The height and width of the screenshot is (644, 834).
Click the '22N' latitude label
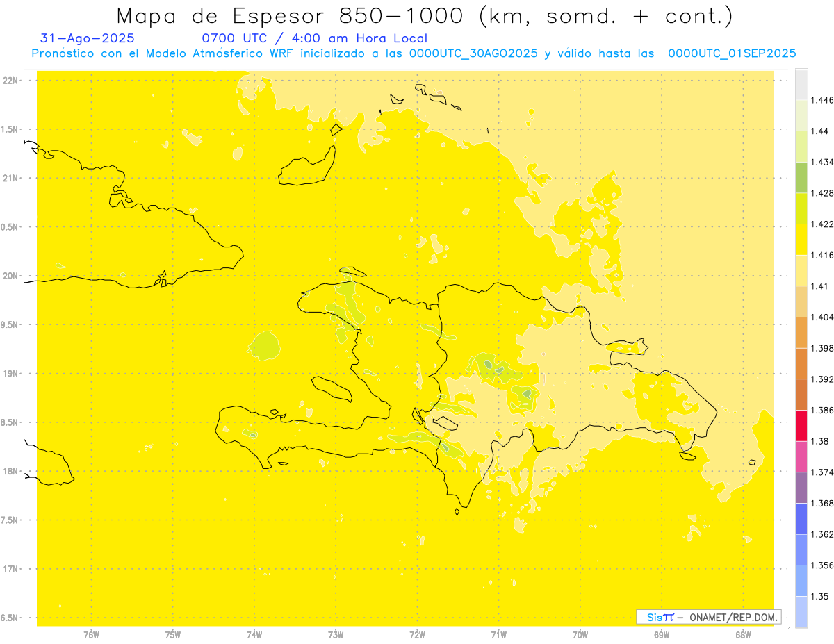[x=11, y=81]
